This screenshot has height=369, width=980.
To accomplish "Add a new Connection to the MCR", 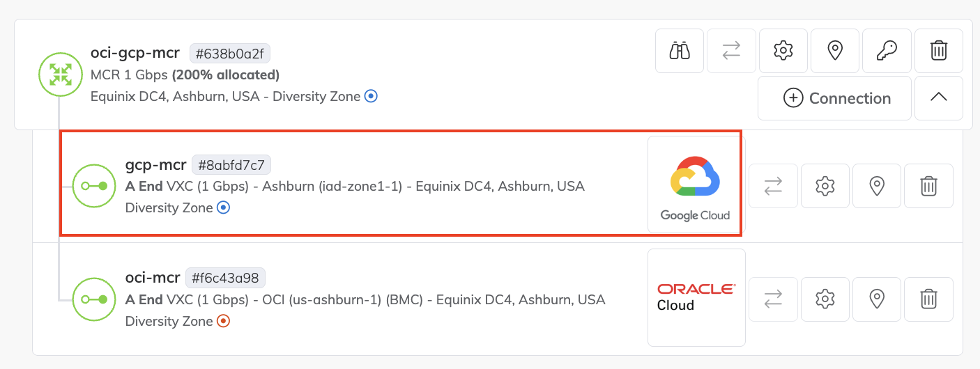I will click(x=835, y=98).
